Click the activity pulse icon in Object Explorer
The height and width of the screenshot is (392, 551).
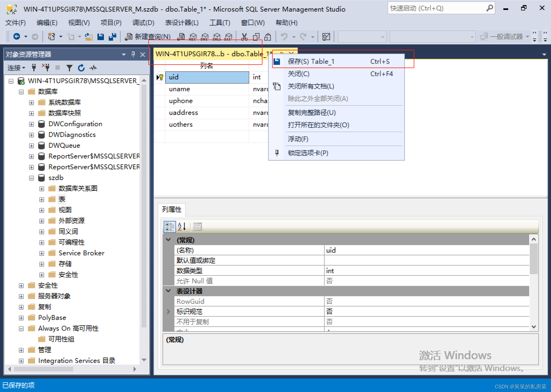(93, 68)
